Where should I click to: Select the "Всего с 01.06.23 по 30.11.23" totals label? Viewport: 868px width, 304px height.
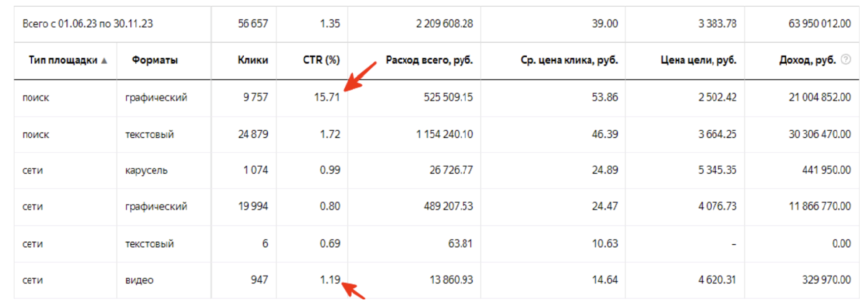(88, 24)
